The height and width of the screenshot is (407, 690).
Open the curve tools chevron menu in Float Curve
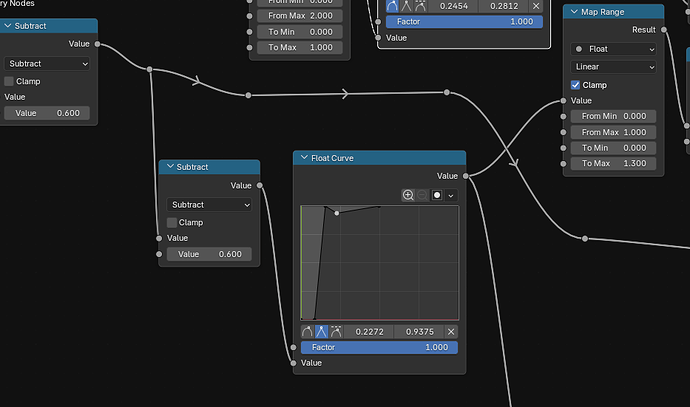tap(451, 195)
